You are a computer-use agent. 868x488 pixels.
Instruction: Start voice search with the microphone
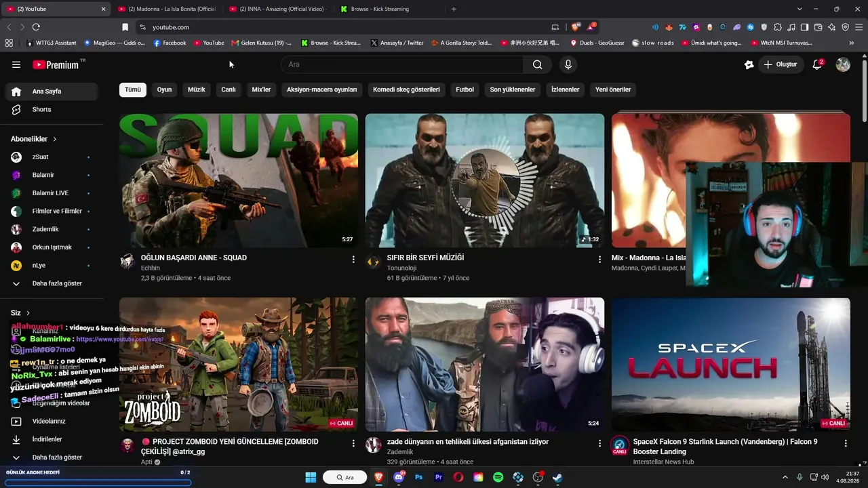pos(568,64)
